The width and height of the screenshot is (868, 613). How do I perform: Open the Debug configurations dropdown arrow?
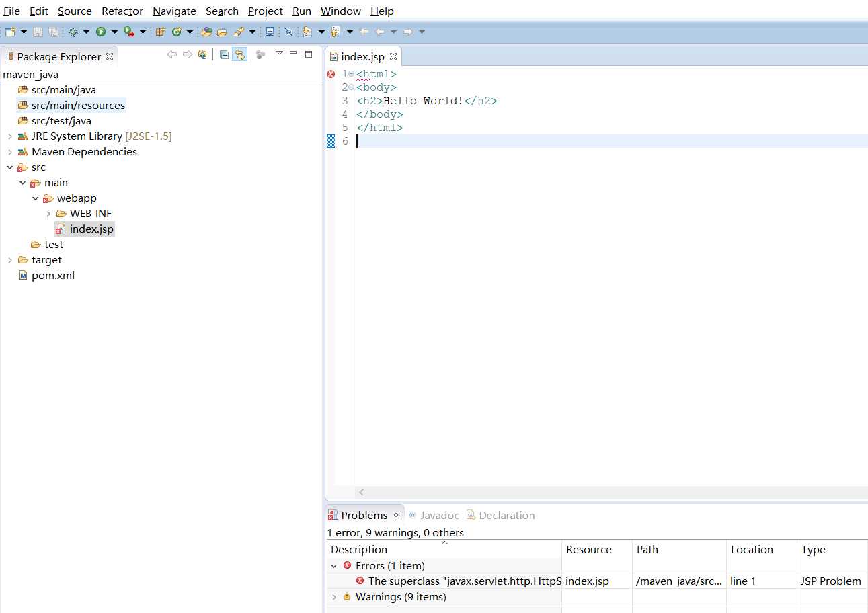[86, 32]
